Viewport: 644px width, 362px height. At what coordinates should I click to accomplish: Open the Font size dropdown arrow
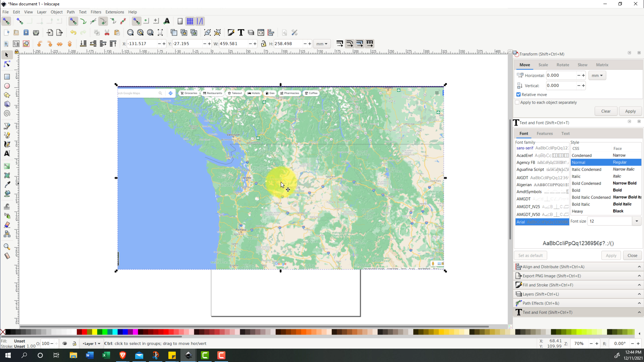637,221
